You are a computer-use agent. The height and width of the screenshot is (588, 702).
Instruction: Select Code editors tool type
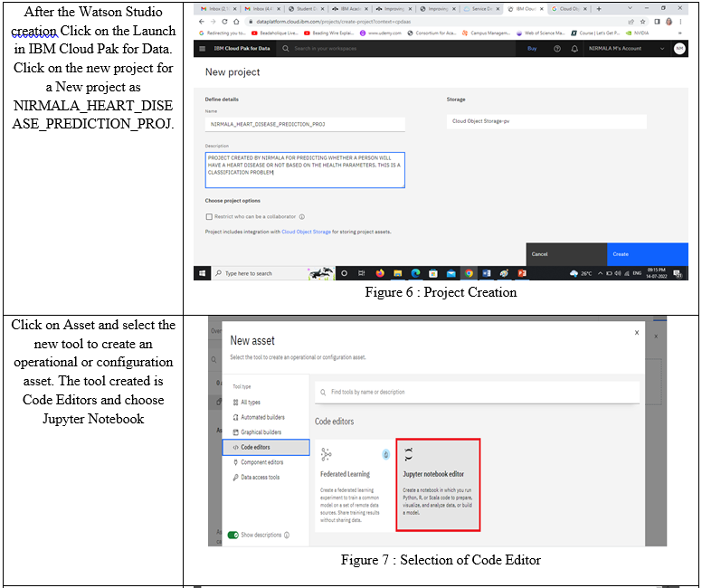tap(266, 447)
